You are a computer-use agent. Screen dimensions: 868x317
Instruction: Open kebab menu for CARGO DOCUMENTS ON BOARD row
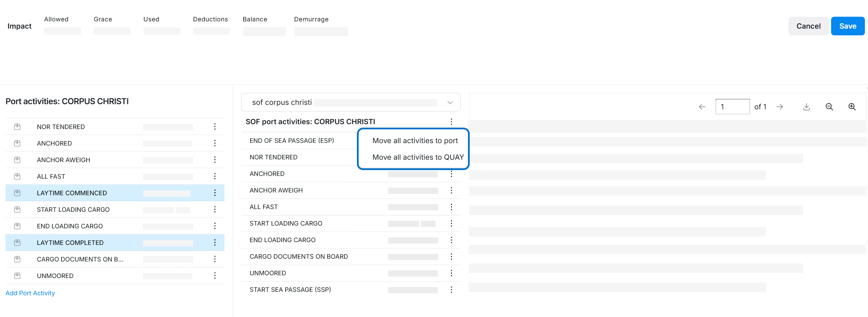pos(451,257)
